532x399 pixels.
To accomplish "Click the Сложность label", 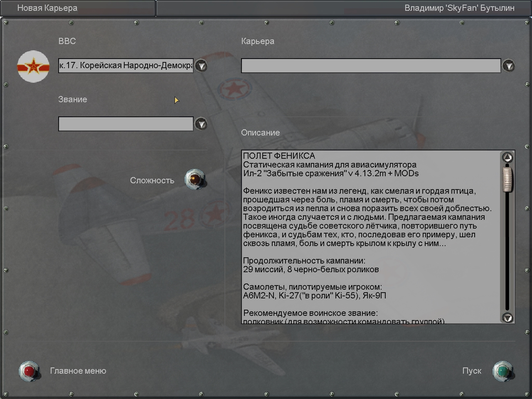I will click(x=152, y=180).
